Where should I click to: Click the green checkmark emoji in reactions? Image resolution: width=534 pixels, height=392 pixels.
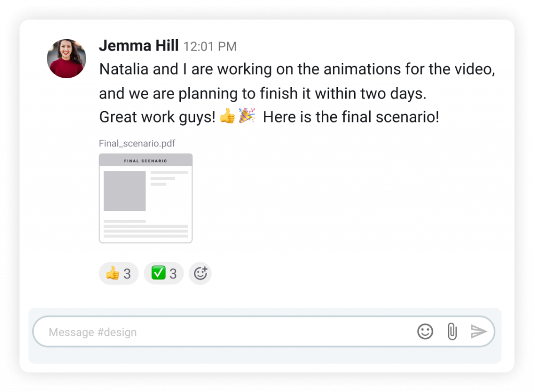coord(159,273)
